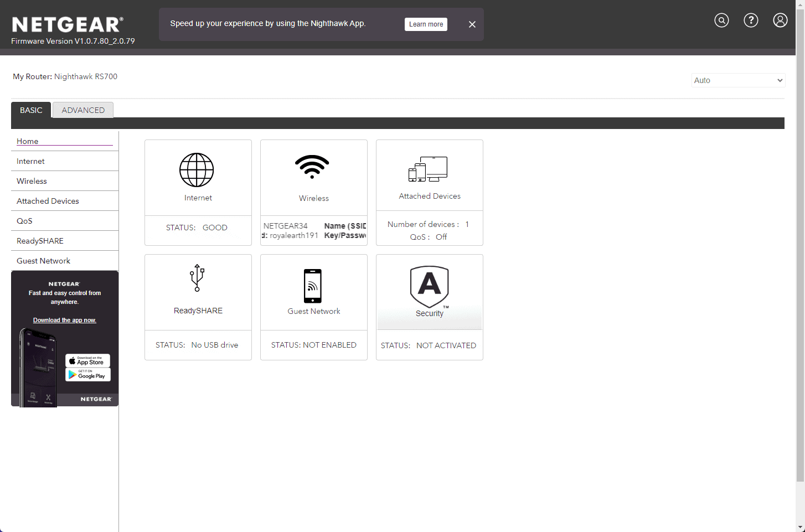Switch to the ADVANCED tab

coord(83,110)
